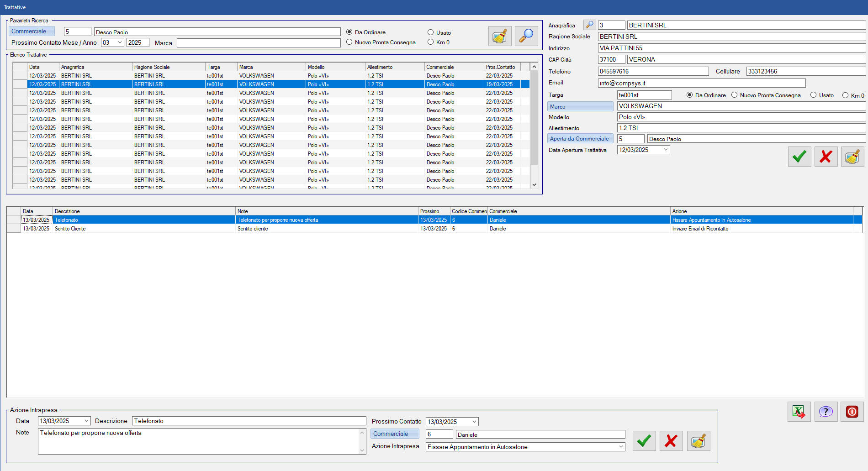Open the help question mark icon
This screenshot has height=471, width=868.
[x=826, y=412]
